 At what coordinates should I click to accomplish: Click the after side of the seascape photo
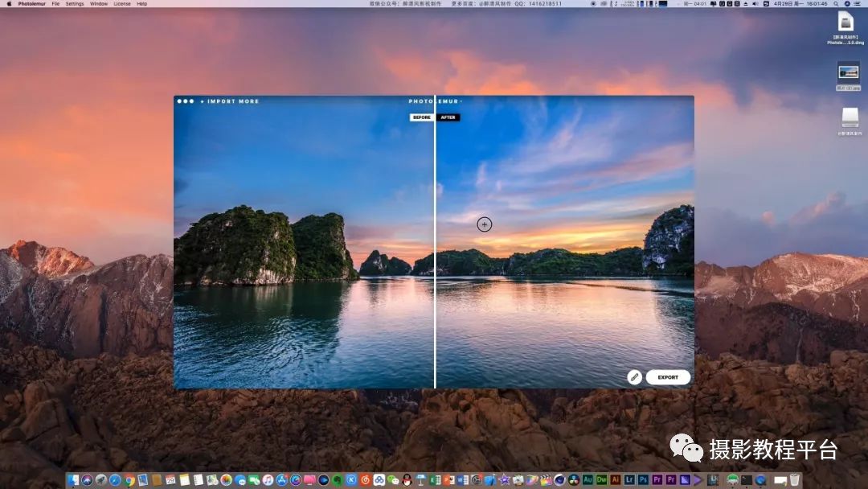click(565, 244)
